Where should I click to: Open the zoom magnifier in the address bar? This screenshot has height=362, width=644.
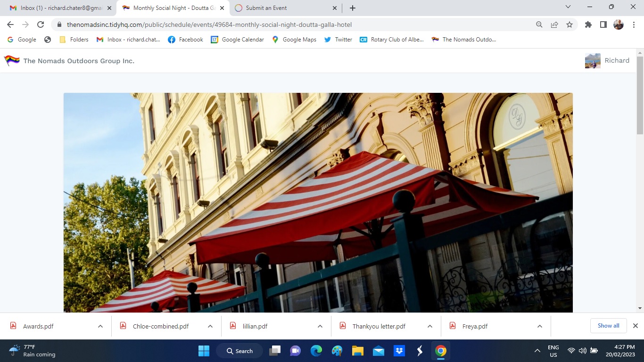[539, 25]
